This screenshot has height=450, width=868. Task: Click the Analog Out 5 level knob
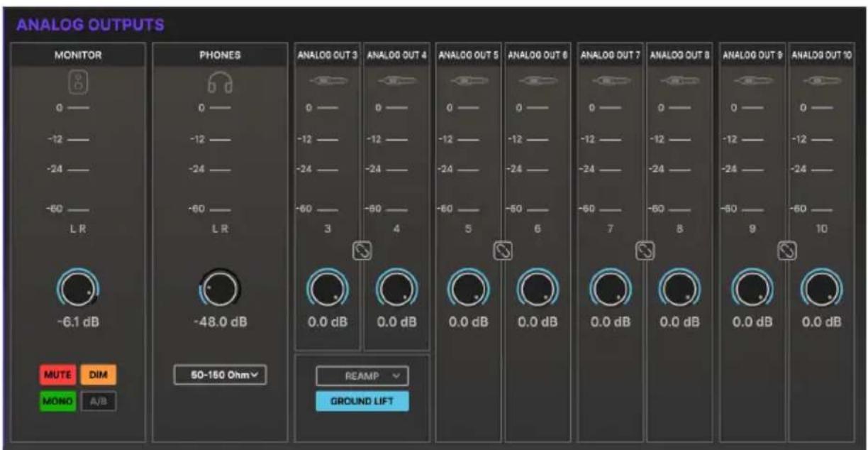pos(468,290)
